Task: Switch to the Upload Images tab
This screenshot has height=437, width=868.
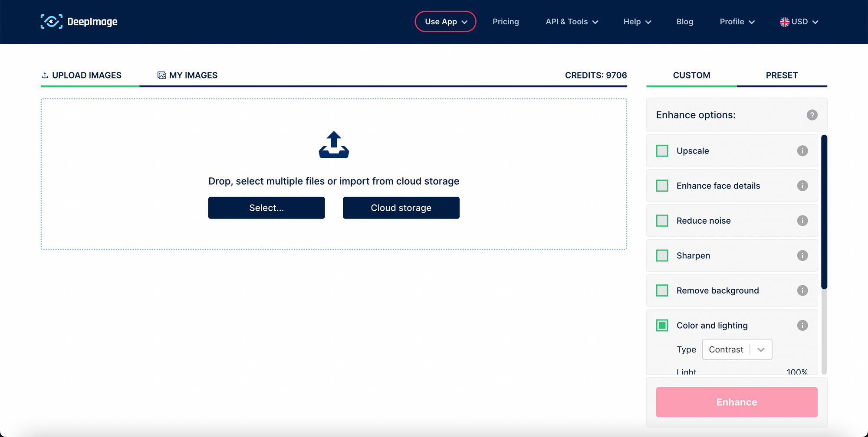Action: (82, 75)
